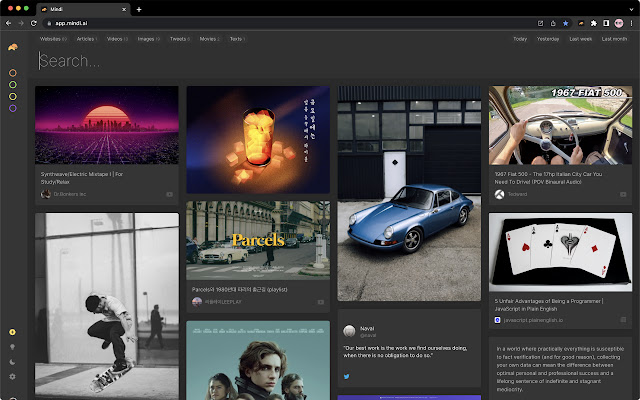Viewport: 640px width, 400px height.
Task: Click the javascript.plainenglish.io source link
Action: pos(533,320)
